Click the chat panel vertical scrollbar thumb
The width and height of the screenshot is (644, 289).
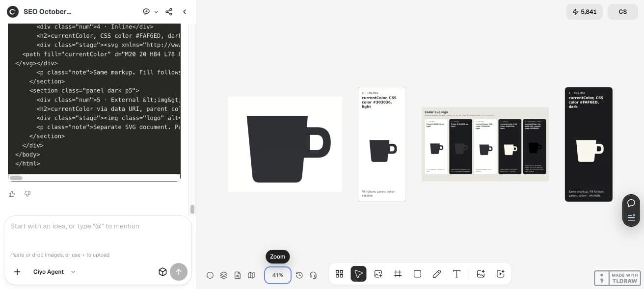192,210
